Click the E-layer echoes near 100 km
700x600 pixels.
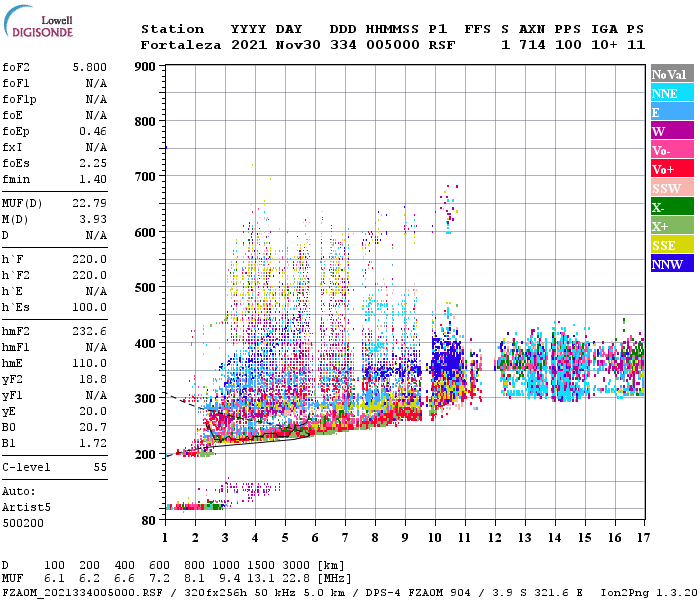pos(196,507)
